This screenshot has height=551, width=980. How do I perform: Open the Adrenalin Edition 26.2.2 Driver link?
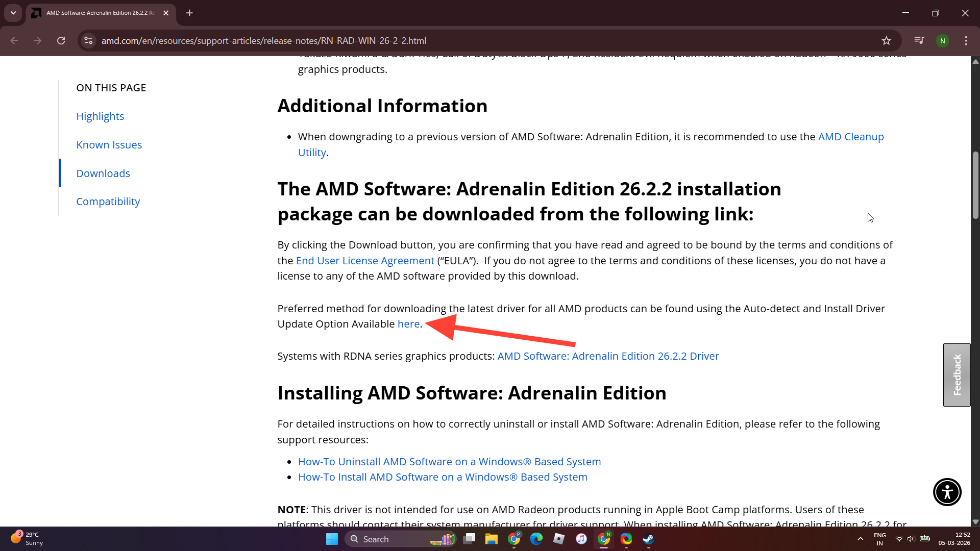608,356
